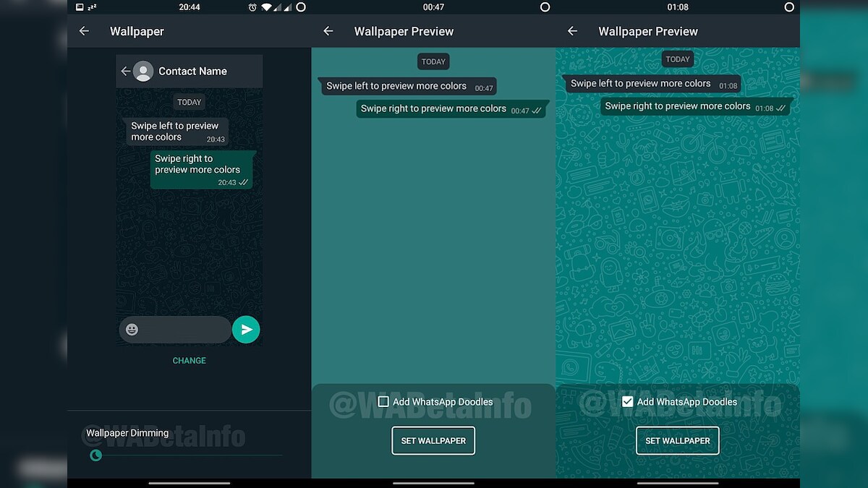This screenshot has width=868, height=488.
Task: Tap the green send message icon
Action: 246,329
